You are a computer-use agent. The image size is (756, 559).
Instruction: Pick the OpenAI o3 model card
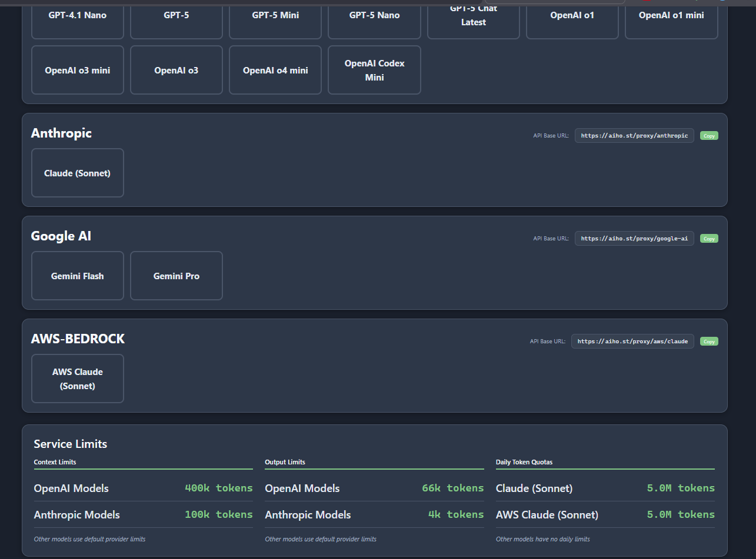(x=176, y=70)
